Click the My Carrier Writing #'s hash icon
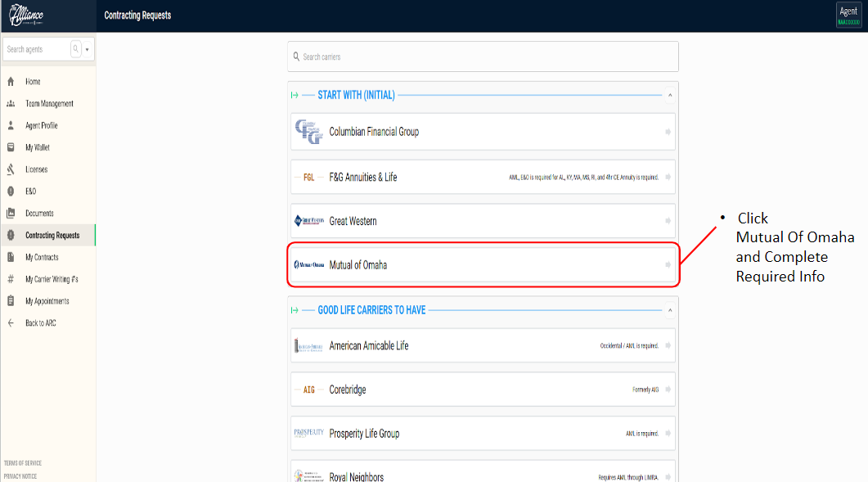 click(11, 279)
